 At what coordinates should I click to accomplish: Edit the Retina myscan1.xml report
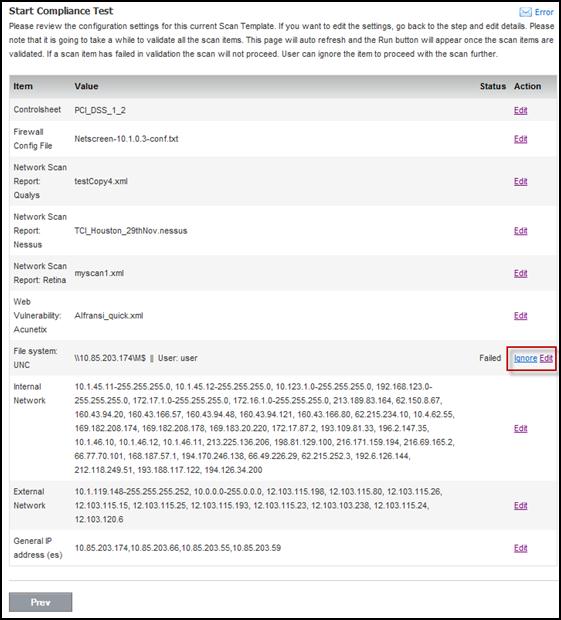coord(520,273)
